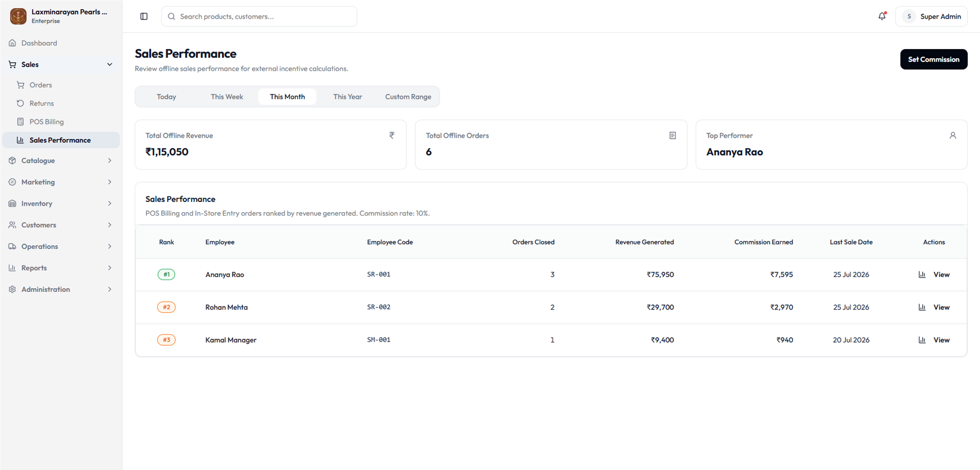Screen dimensions: 980x470
Task: Click the Orders cart icon
Action: point(21,85)
